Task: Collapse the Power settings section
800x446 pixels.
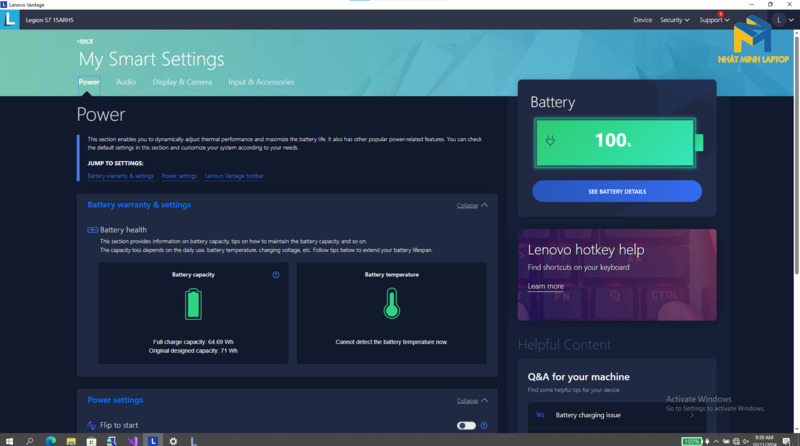Action: point(472,401)
